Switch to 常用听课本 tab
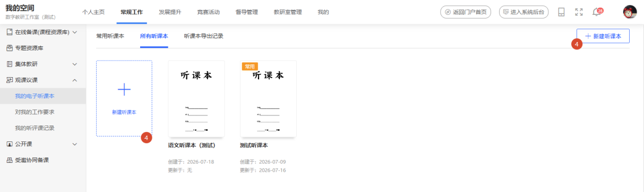Screen dimensions: 644x192 pyautogui.click(x=110, y=36)
